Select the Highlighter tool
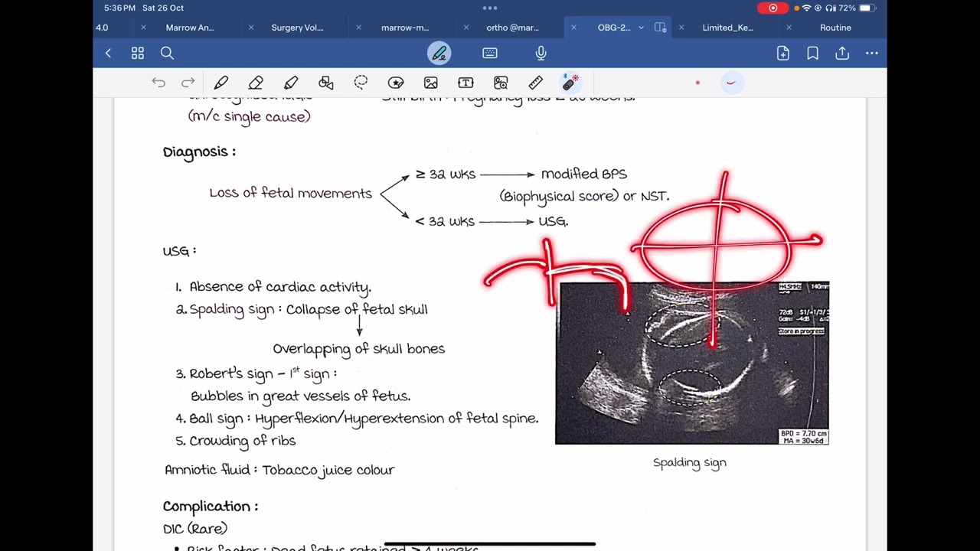The height and width of the screenshot is (551, 980). coord(291,83)
